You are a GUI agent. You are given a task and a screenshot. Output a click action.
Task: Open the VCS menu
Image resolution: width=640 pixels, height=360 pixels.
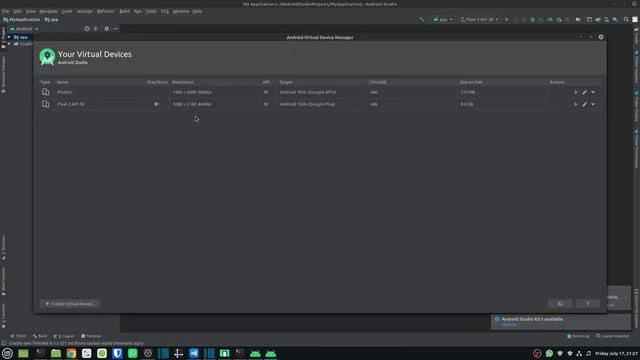click(164, 11)
